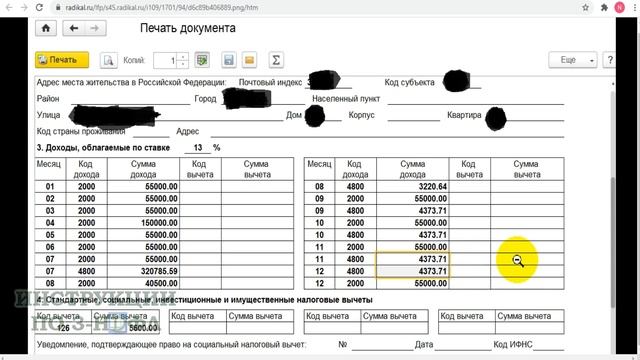
Task: Go to the 1C home page icon
Action: point(46,28)
